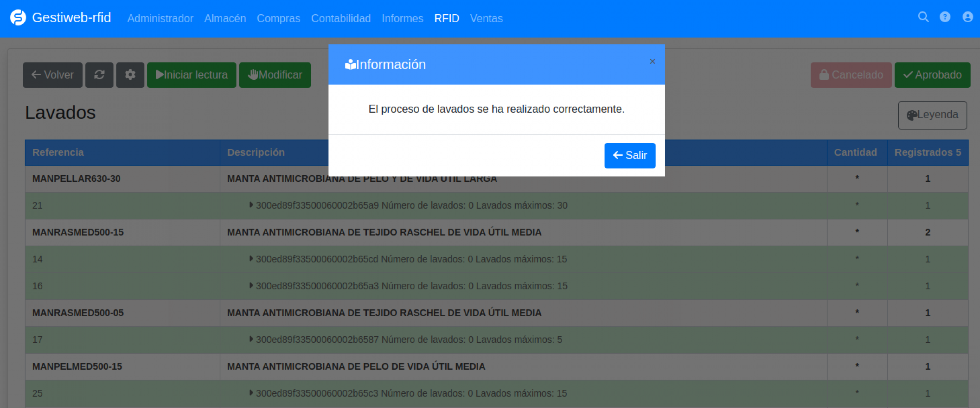This screenshot has height=408, width=980.
Task: Go back with the Volver button
Action: coord(53,75)
